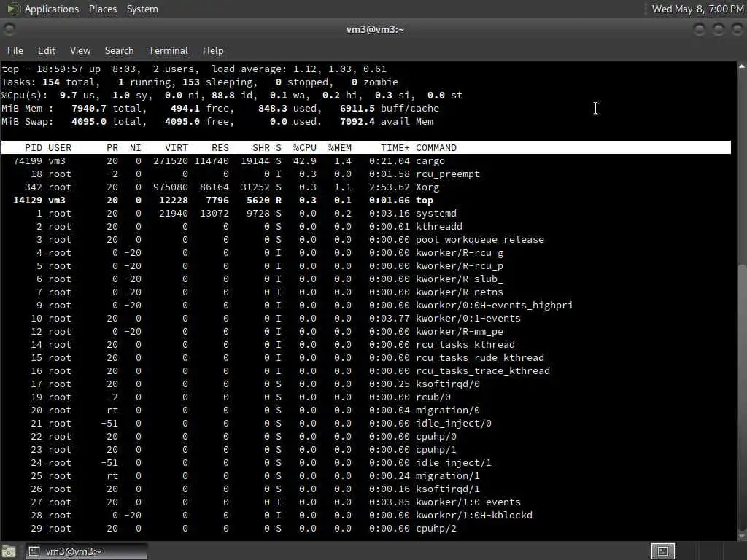Screen dimensions: 747x560
Task: Click the kworker/R-slub_ entry
Action: 460,279
